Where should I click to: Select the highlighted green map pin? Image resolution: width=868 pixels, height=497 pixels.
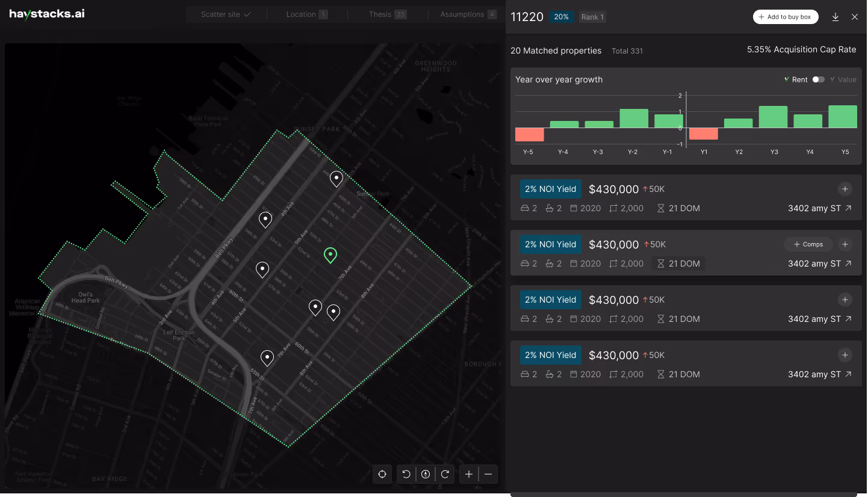click(330, 255)
